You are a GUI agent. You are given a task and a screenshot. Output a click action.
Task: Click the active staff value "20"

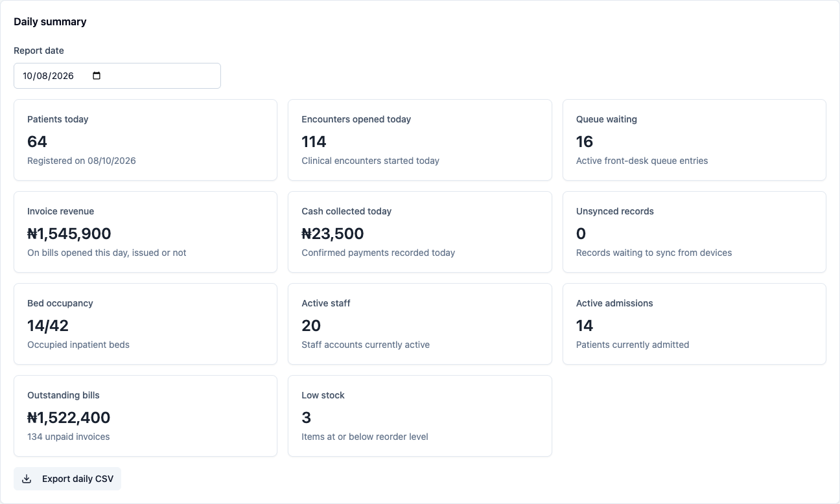point(311,325)
